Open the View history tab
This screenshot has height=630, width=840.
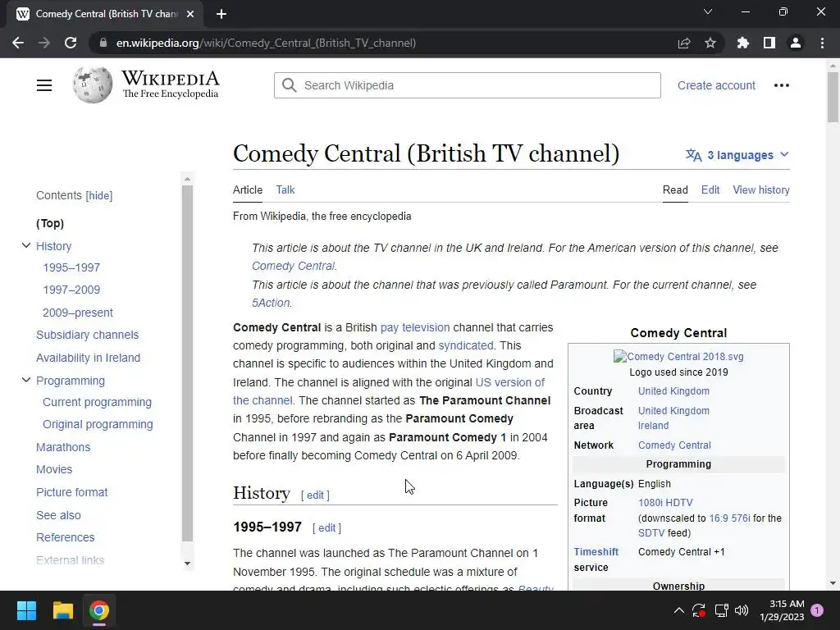(760, 189)
